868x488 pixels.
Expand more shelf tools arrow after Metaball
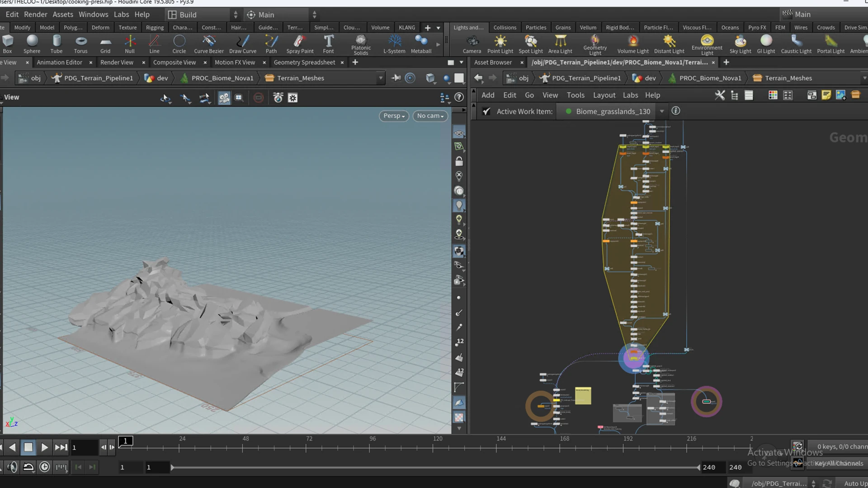(438, 44)
